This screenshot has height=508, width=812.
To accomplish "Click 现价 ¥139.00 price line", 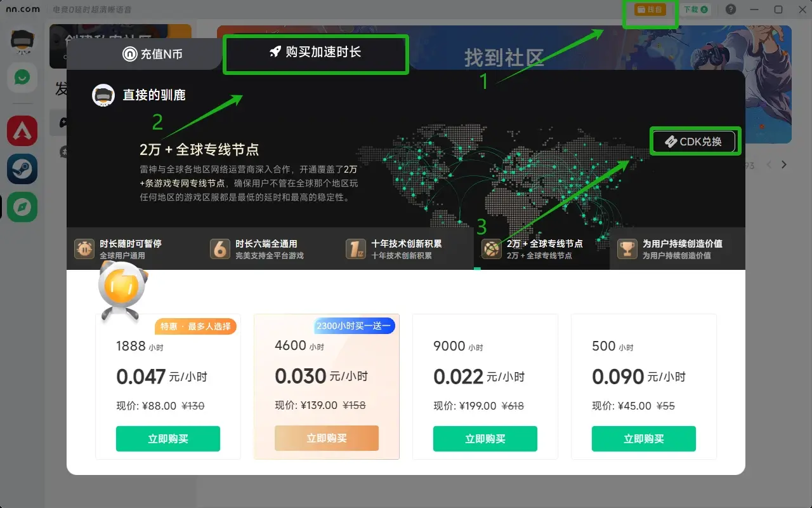I will (320, 405).
